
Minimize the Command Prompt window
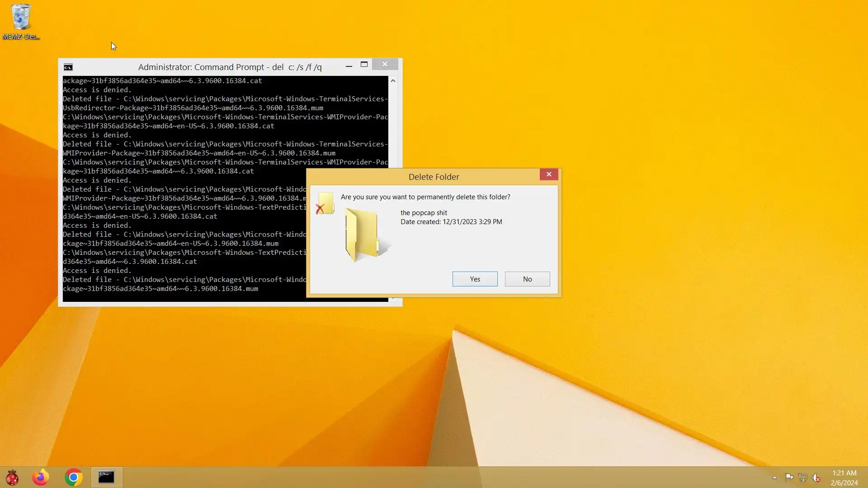click(x=349, y=66)
